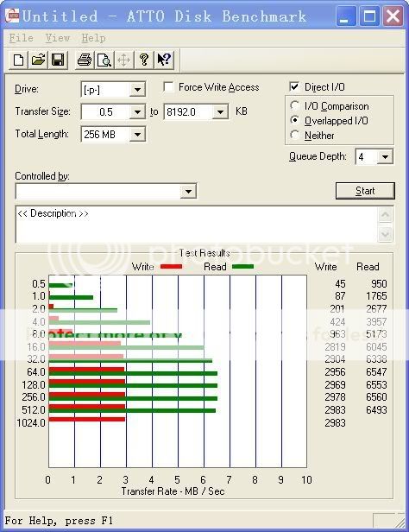Open About with the question mark icon

[144, 60]
